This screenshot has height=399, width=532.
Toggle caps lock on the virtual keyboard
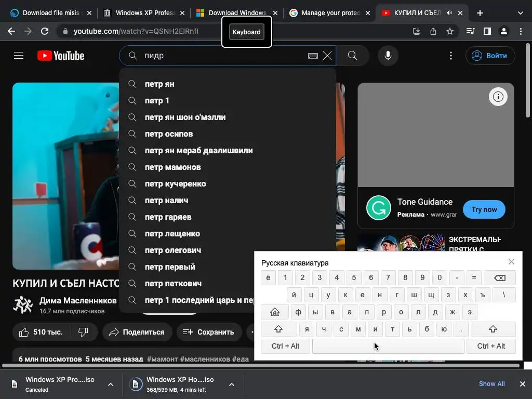pos(275,312)
